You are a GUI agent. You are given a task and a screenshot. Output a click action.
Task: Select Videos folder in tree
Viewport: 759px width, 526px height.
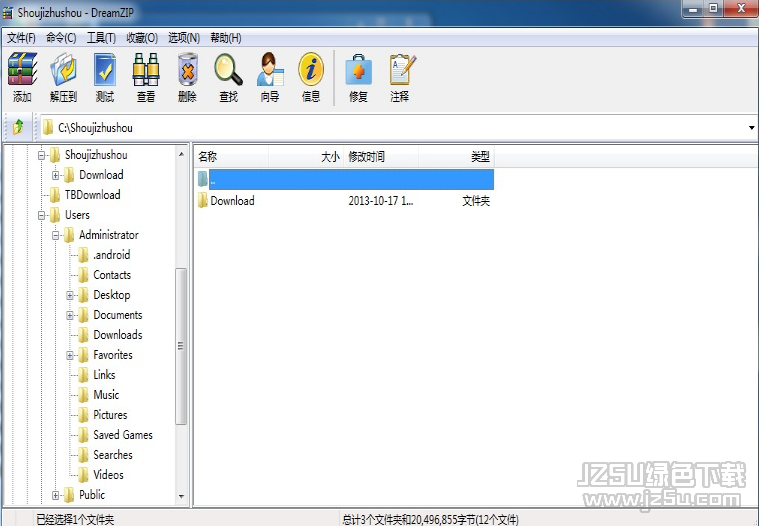[108, 475]
